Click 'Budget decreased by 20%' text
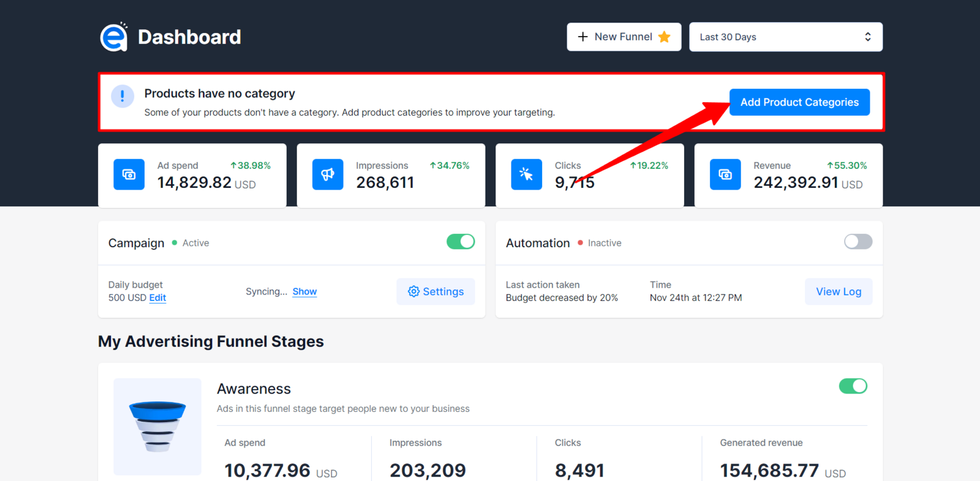 (562, 297)
